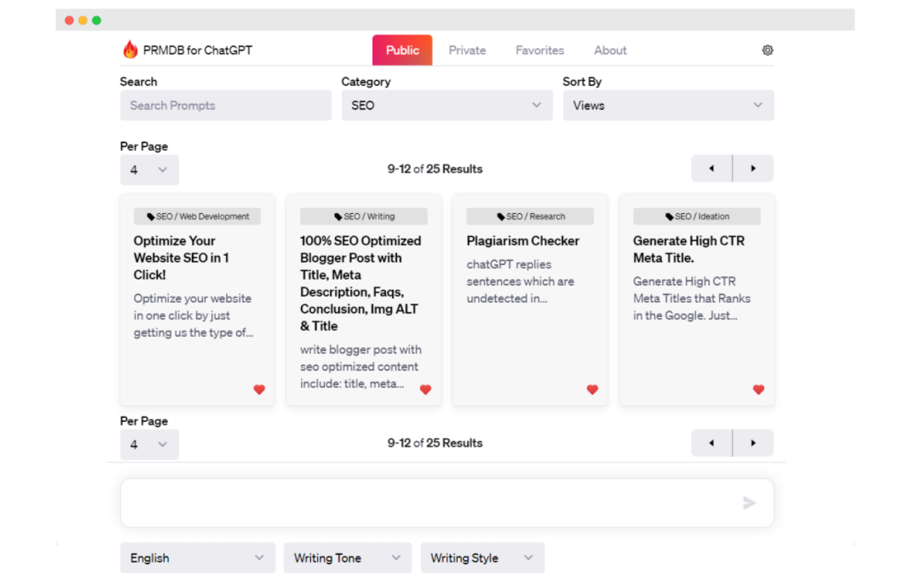Click the green macOS maximize dot
The image size is (924, 578).
(97, 20)
